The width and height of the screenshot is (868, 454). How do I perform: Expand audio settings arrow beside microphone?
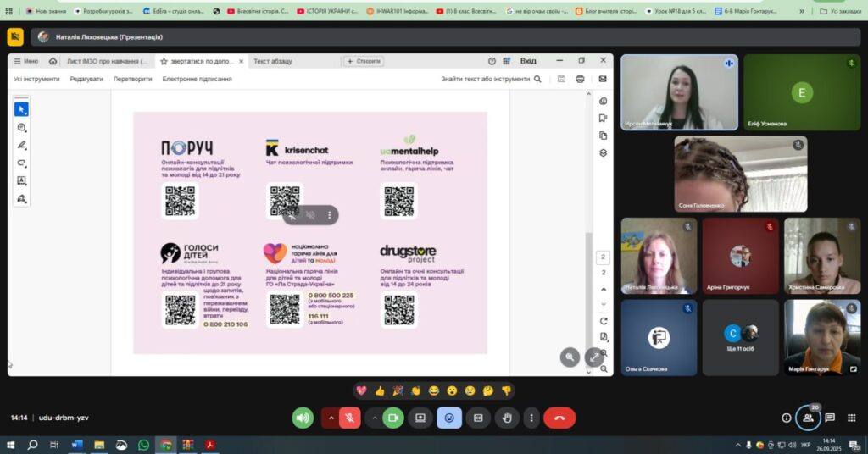click(x=329, y=418)
